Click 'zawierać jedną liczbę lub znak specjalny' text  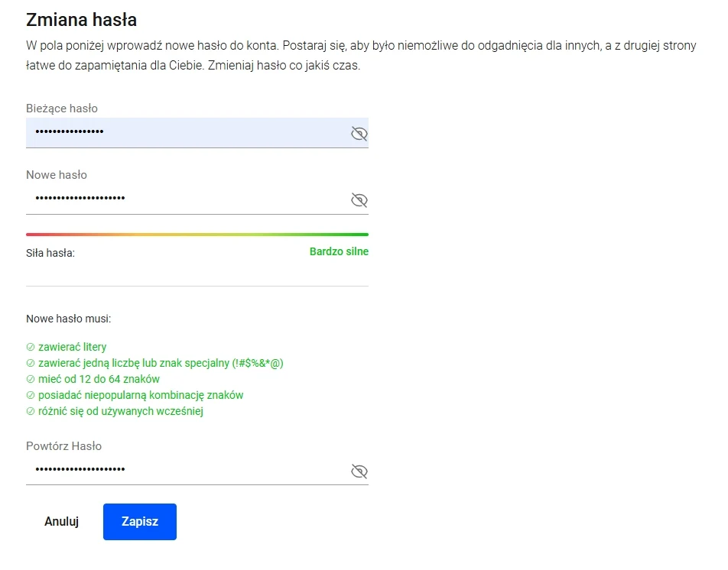point(161,363)
